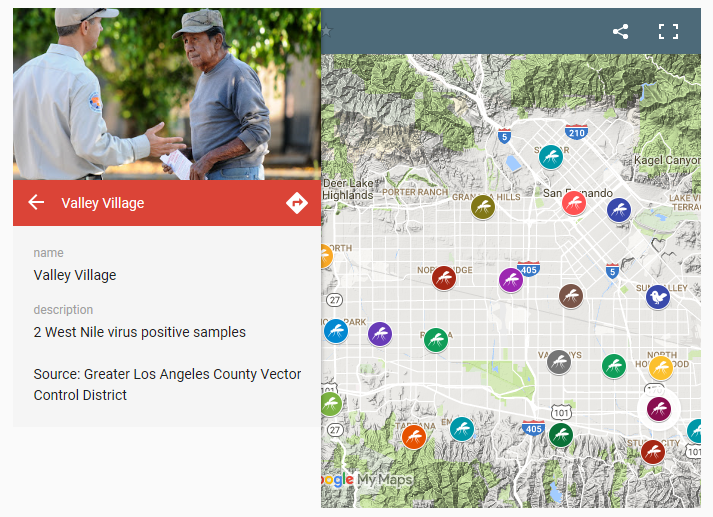Viewport: 713px width, 517px height.
Task: Select the dark red mosquito marker at Studio City
Action: 653,452
